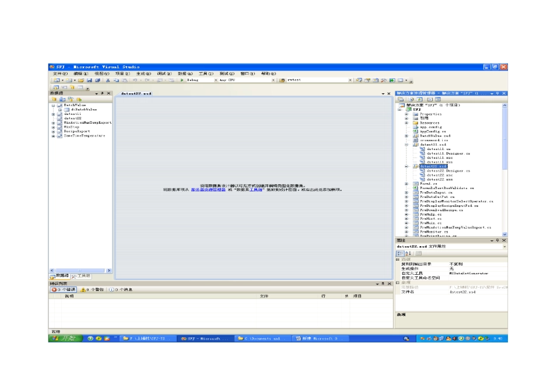
Task: Click the Toolbox icon in main toolbar
Action: coord(384,80)
